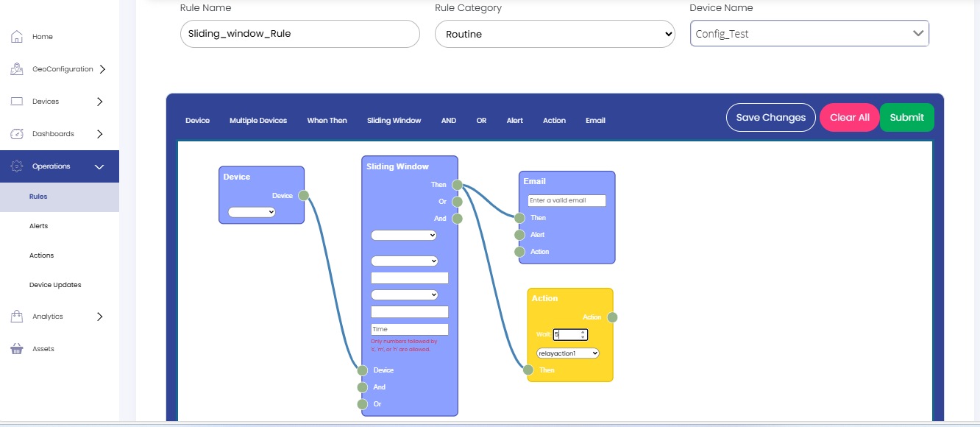Click the Home icon in sidebar
Viewport: 980px width, 427px height.
[x=17, y=37]
